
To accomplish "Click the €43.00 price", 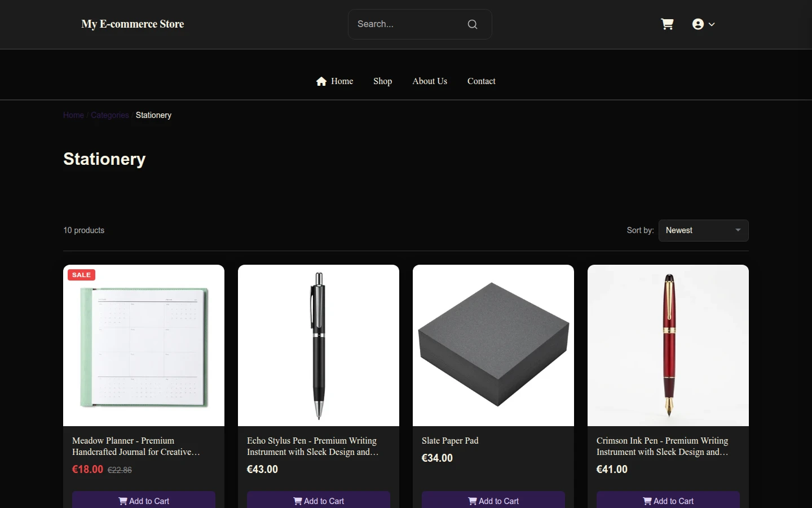I will tap(262, 470).
